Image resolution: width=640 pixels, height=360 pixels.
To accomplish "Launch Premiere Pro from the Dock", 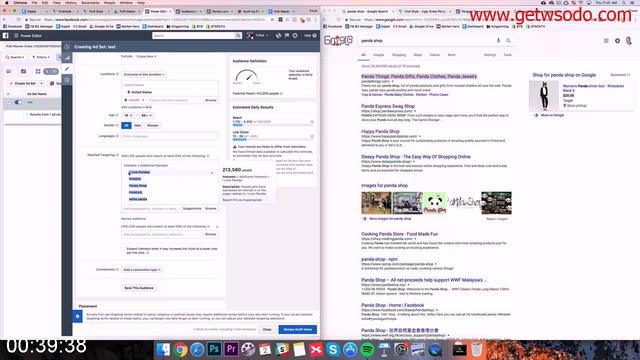I will [x=231, y=349].
